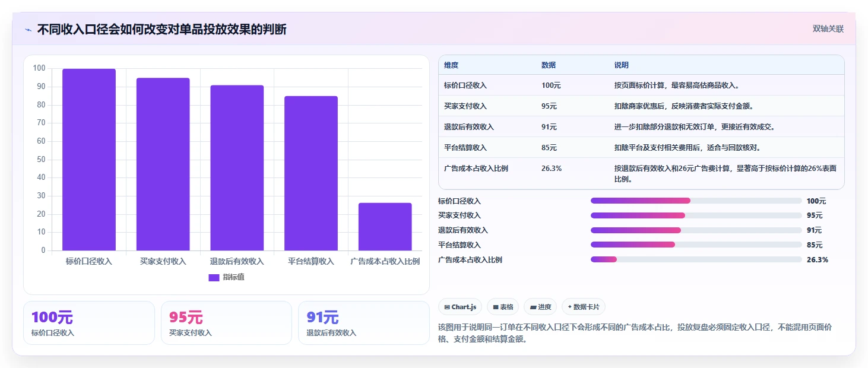
Task: Click the 平台结算收入 x-axis label
Action: point(311,261)
